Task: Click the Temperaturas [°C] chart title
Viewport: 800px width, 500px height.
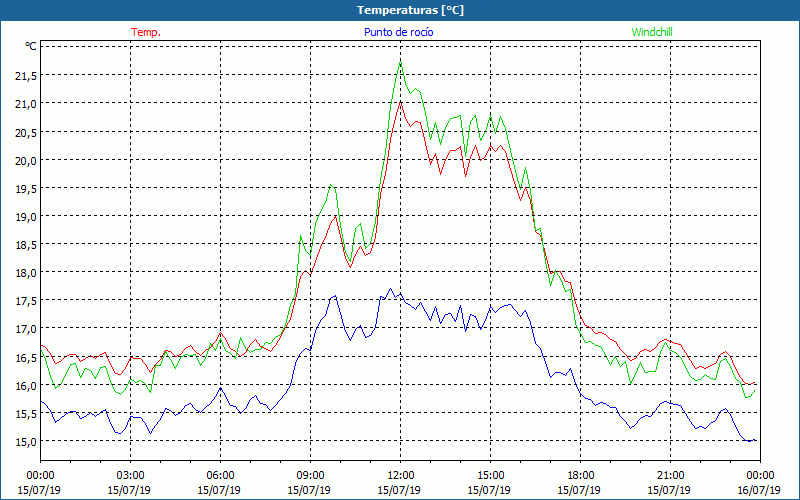Action: [x=411, y=10]
